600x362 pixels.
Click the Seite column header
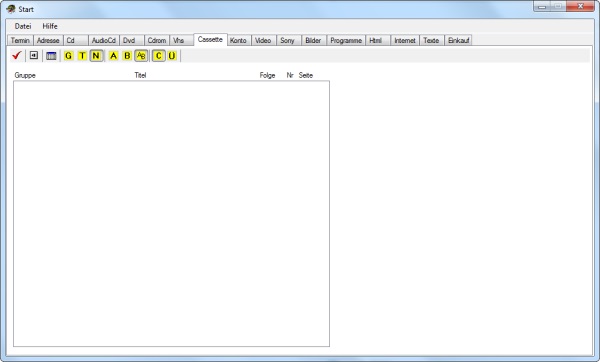pyautogui.click(x=306, y=75)
